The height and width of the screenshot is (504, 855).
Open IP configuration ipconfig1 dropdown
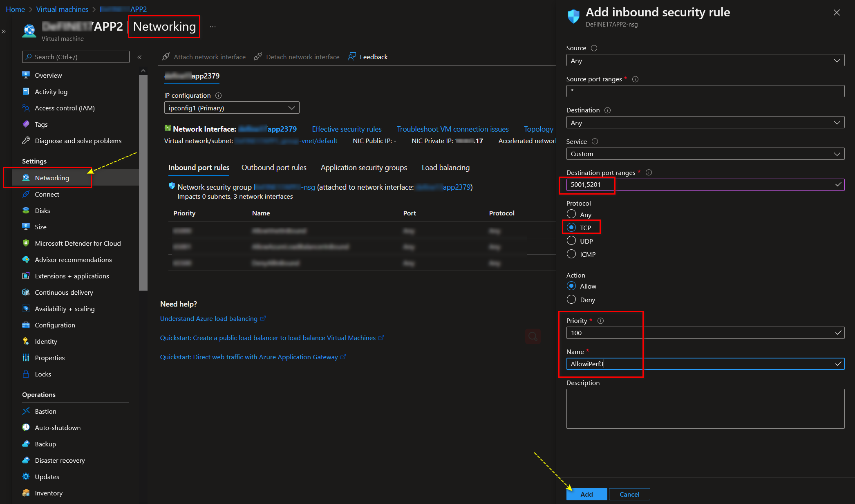tap(232, 108)
